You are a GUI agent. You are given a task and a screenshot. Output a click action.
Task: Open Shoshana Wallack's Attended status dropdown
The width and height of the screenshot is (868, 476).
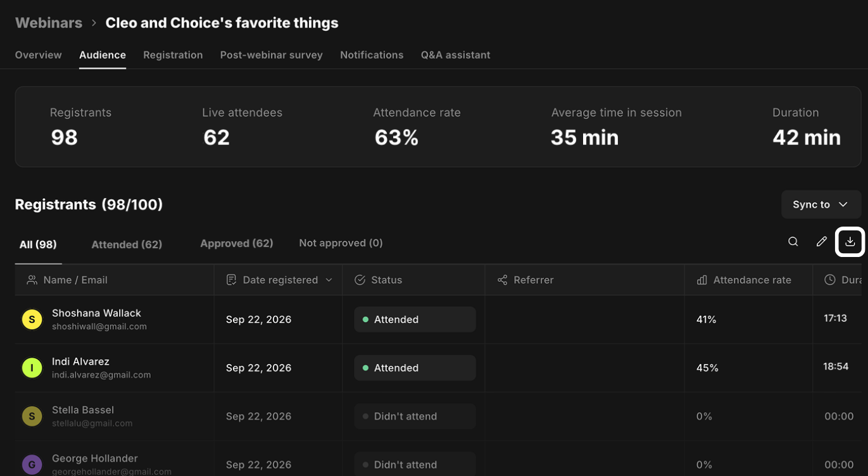coord(415,320)
